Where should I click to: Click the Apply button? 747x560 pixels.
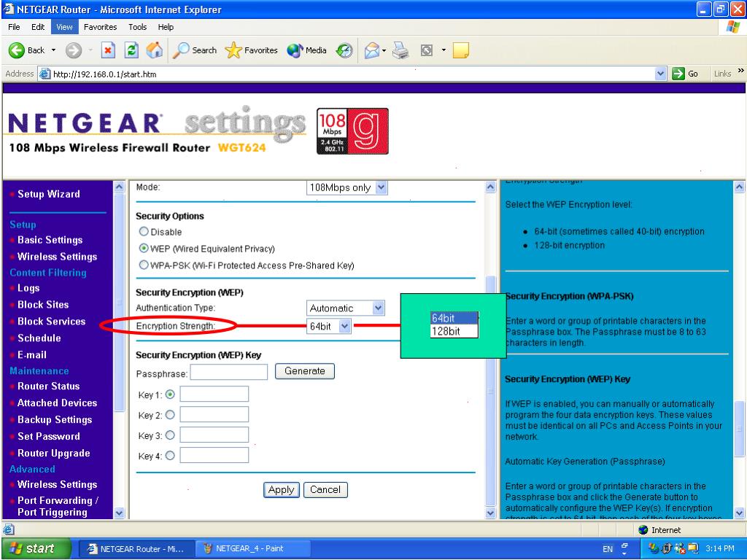tap(281, 489)
